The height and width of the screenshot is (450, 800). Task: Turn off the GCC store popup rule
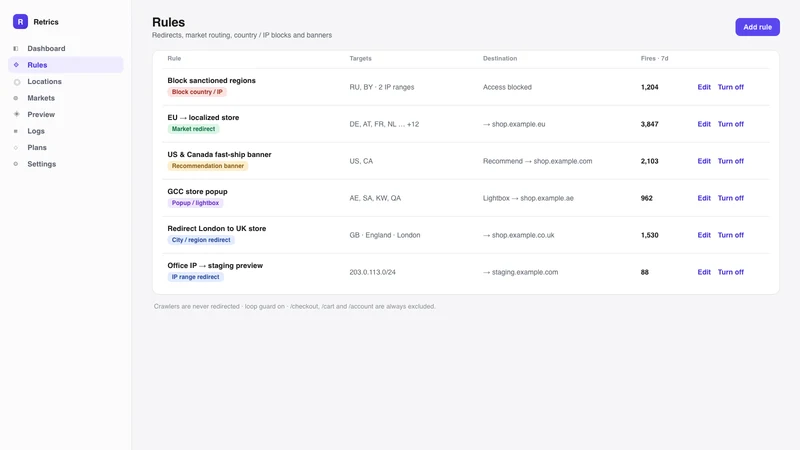tap(731, 198)
